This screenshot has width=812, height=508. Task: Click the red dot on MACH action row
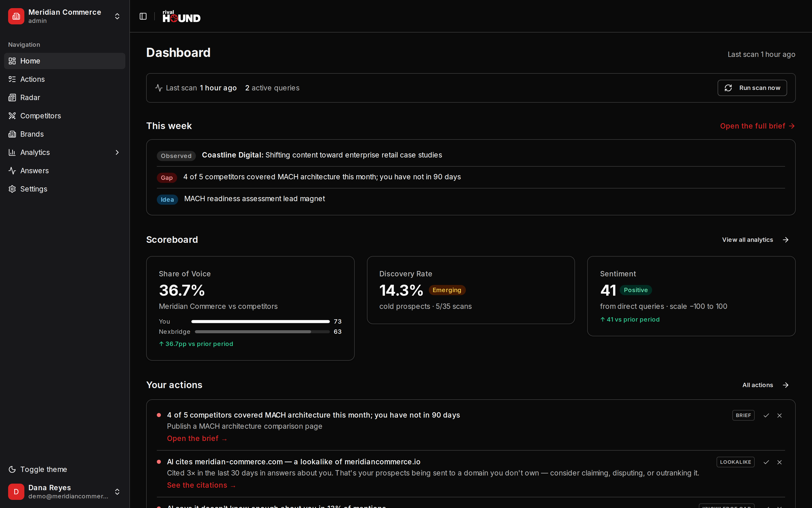tap(159, 415)
